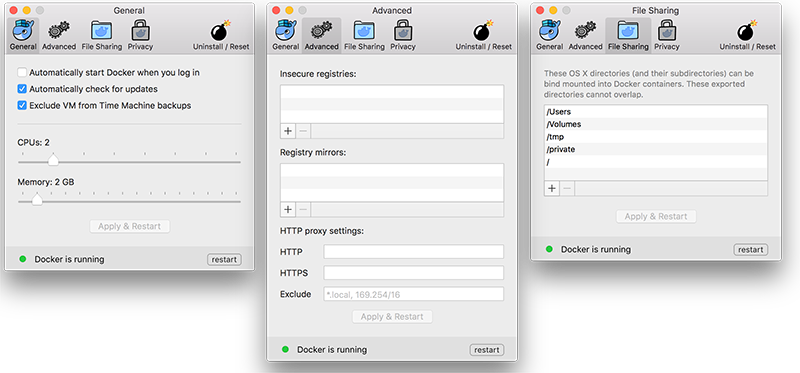This screenshot has width=800, height=373.
Task: Click Apply & Restart in Advanced window
Action: pos(392,317)
